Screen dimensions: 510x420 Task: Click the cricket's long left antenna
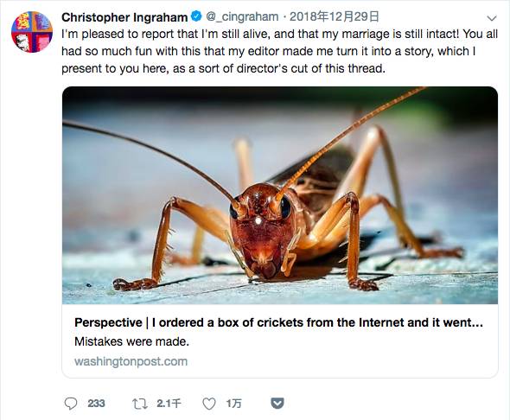pyautogui.click(x=150, y=161)
